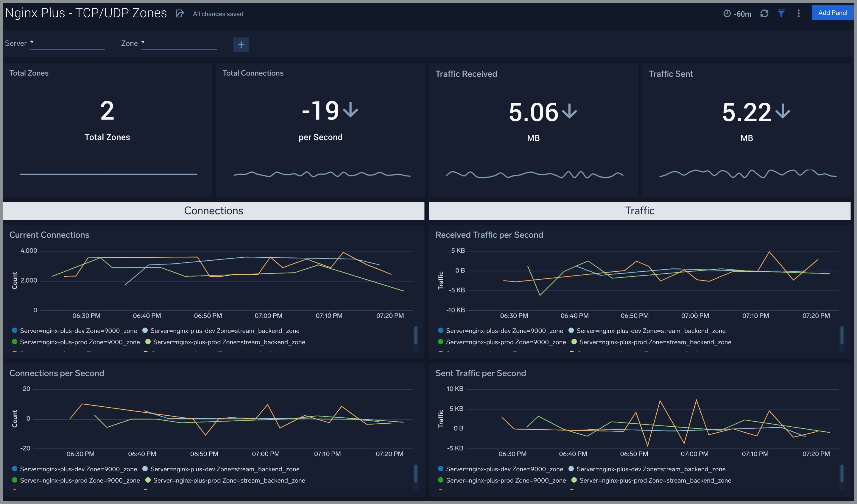Screen dimensions: 857x504
Task: Open the -60m time range selector
Action: point(742,14)
